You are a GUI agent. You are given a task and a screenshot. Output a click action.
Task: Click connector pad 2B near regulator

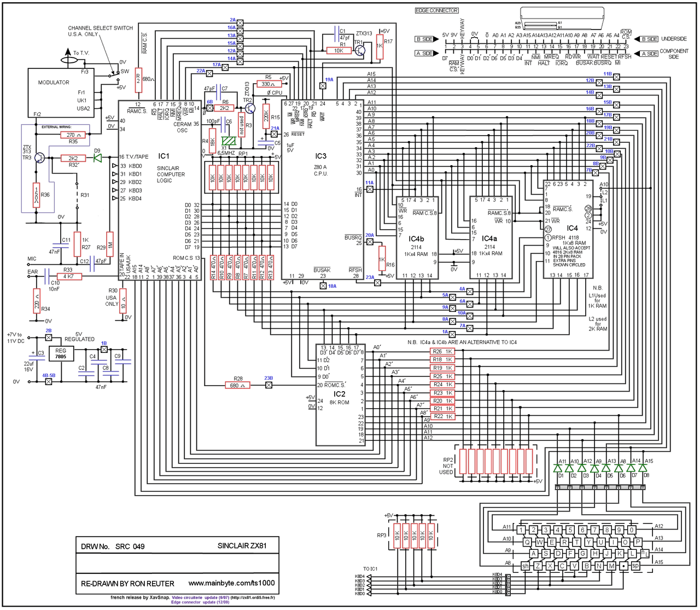coord(48,338)
